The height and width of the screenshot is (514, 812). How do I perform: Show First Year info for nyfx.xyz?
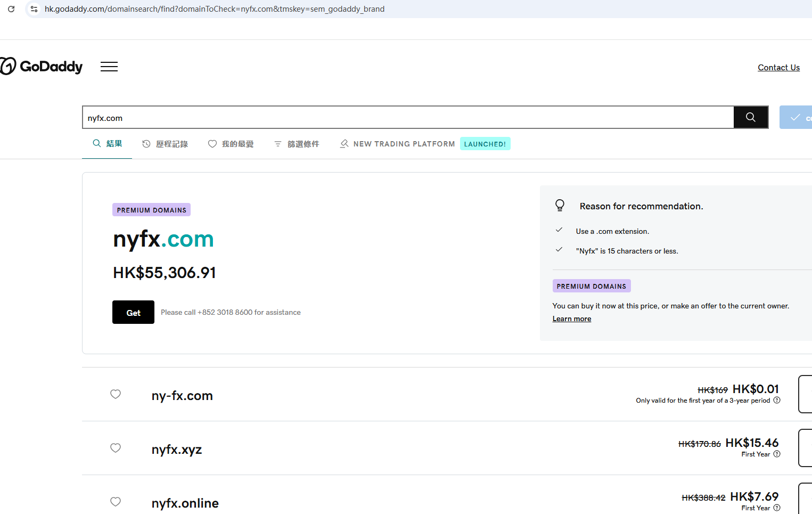click(777, 454)
